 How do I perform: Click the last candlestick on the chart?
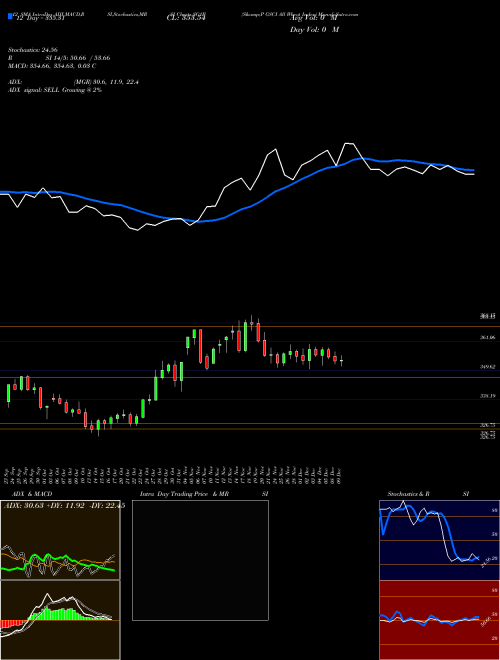click(341, 361)
